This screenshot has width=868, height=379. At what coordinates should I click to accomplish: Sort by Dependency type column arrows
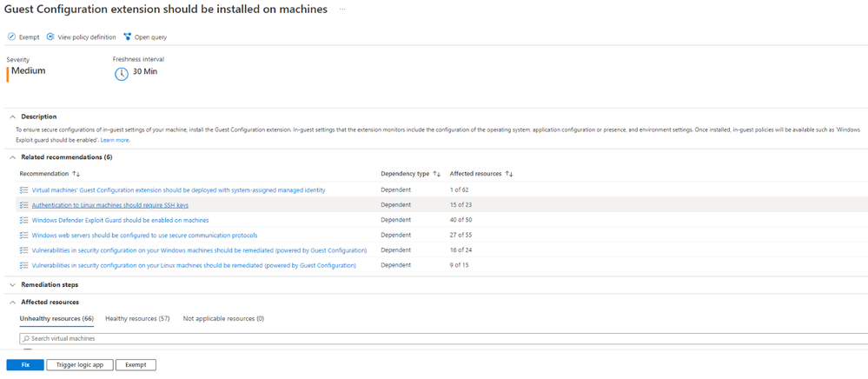tap(437, 174)
